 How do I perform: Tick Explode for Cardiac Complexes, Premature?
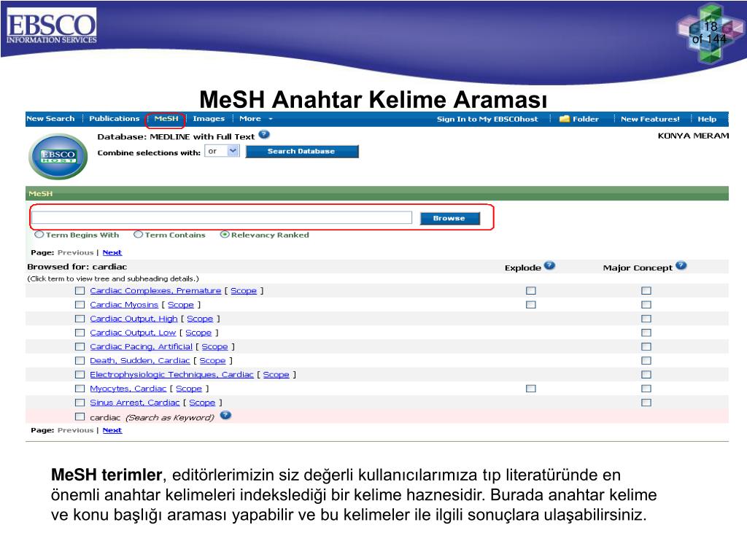pos(531,290)
